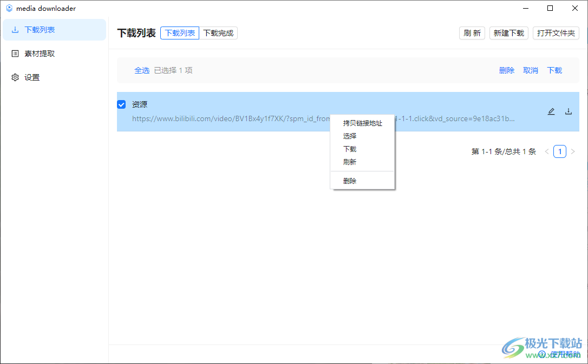This screenshot has width=588, height=364.
Task: Click the 新建下载 button
Action: click(x=508, y=33)
